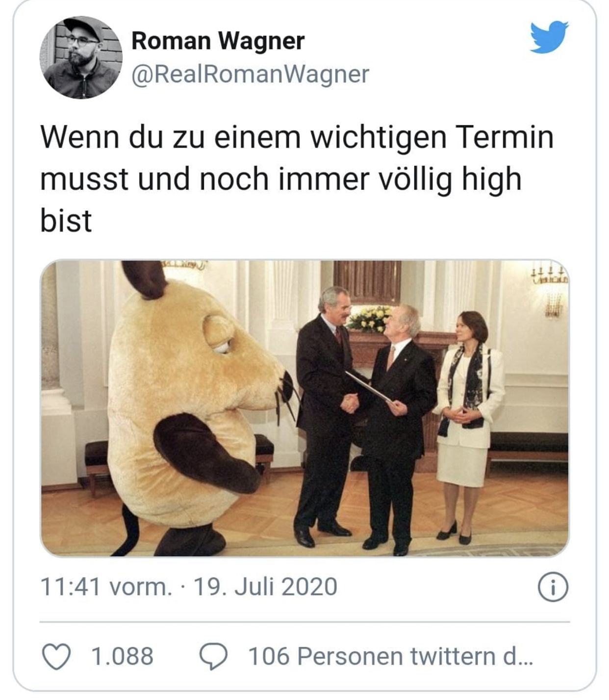Click the yellow flowers in the photo
This screenshot has width=609, height=700.
[369, 319]
